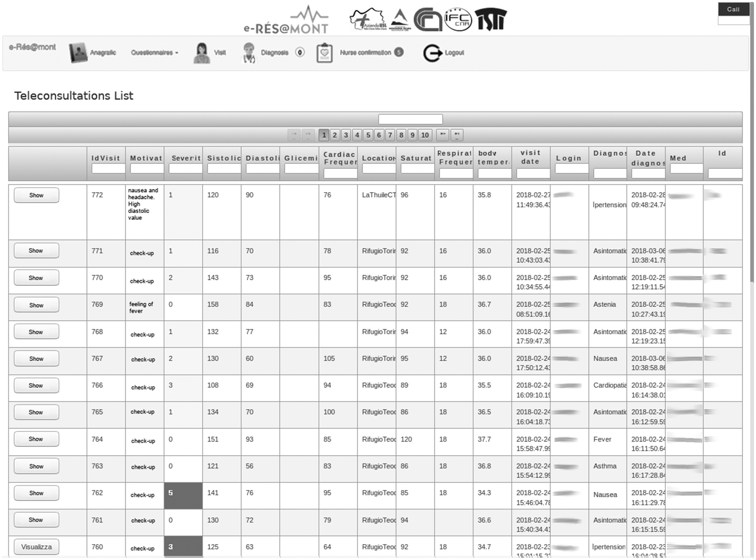Click the Visualizza button for visit 760
This screenshot has height=560, width=756.
36,546
